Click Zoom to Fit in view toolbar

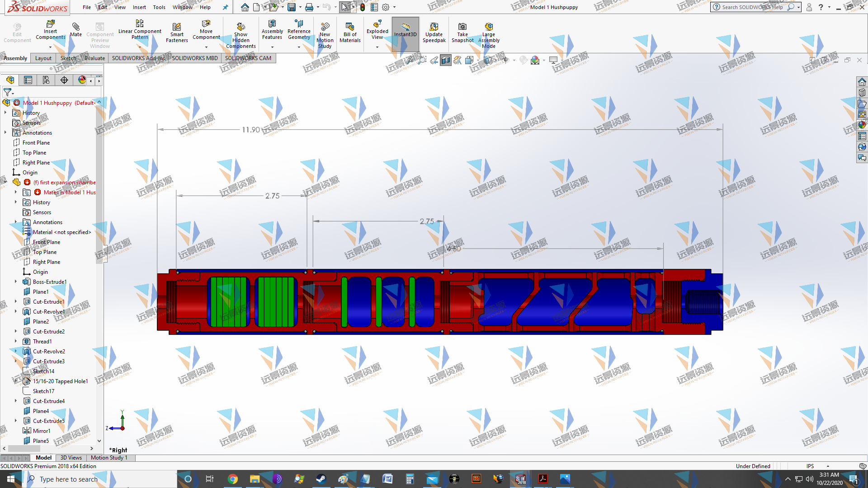click(410, 60)
